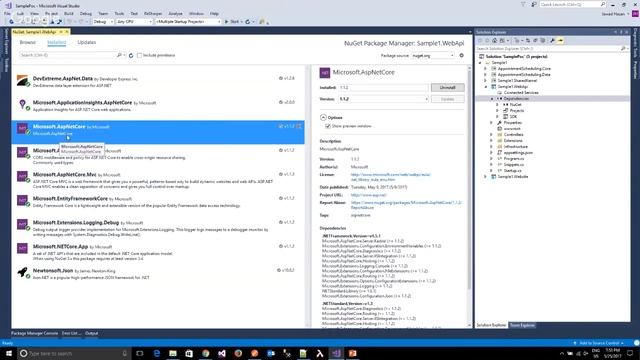Open the Tools menu
This screenshot has height=360, width=640.
point(119,13)
